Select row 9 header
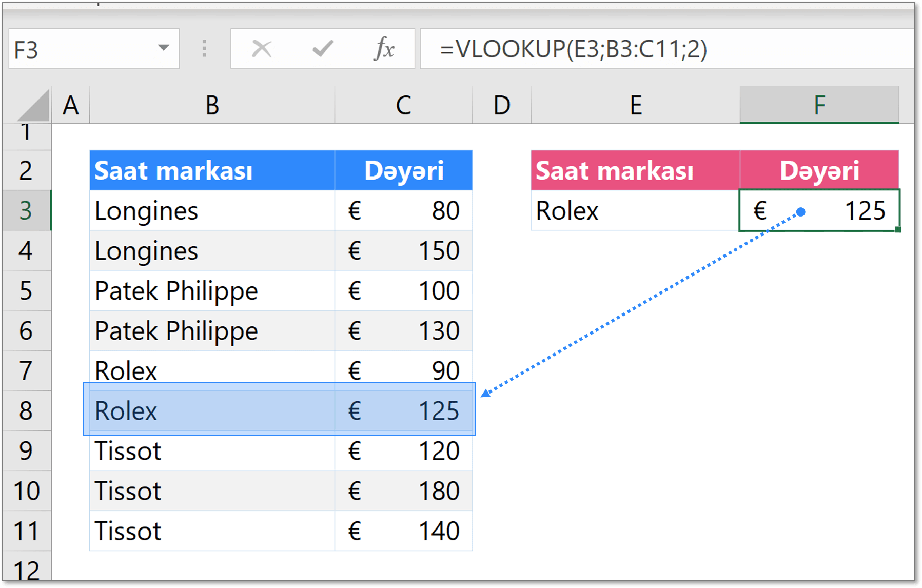 click(27, 450)
